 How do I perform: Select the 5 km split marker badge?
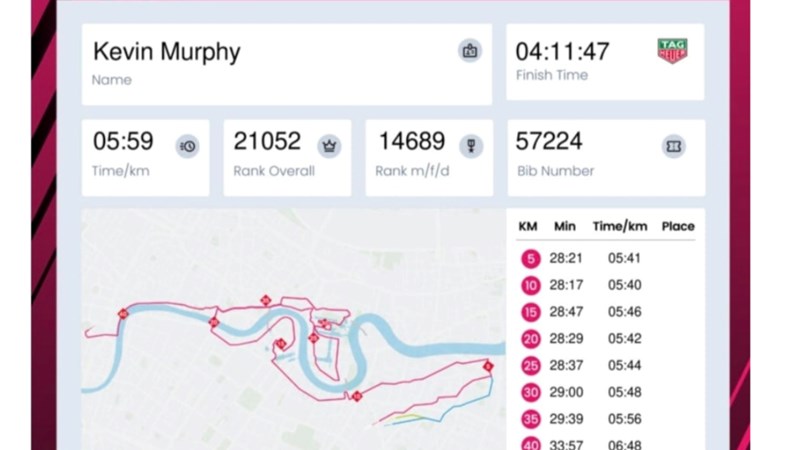click(530, 259)
